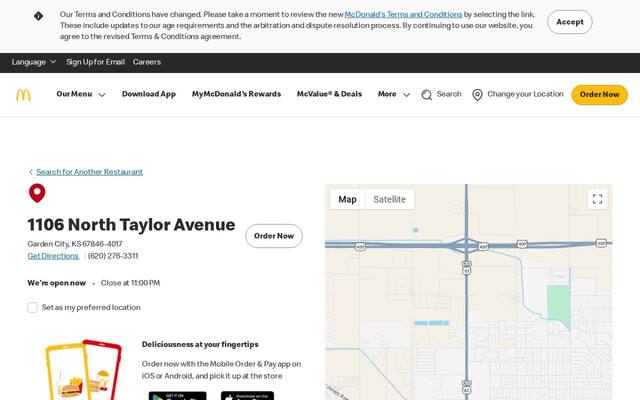Click Change your Location text
The width and height of the screenshot is (640, 400).
[525, 94]
